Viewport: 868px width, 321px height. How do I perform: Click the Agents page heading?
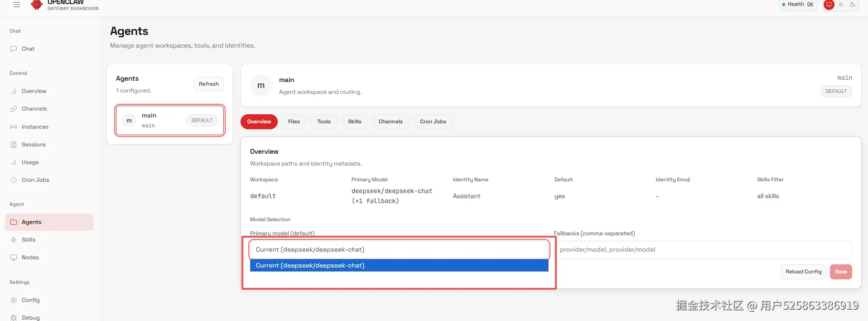pos(129,31)
